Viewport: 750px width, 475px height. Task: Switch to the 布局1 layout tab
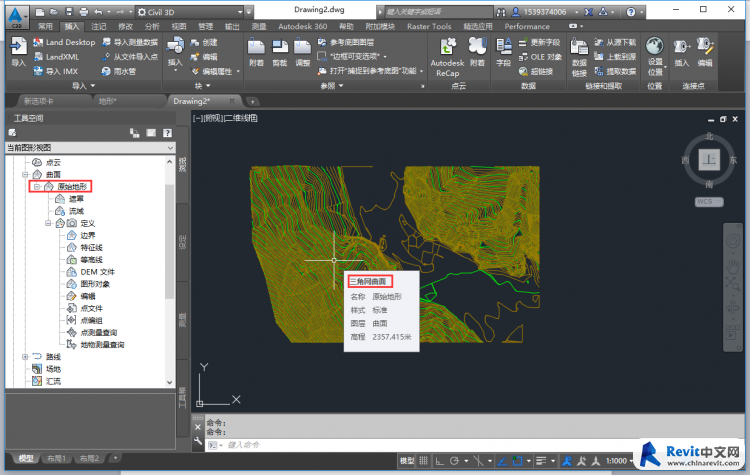point(56,458)
